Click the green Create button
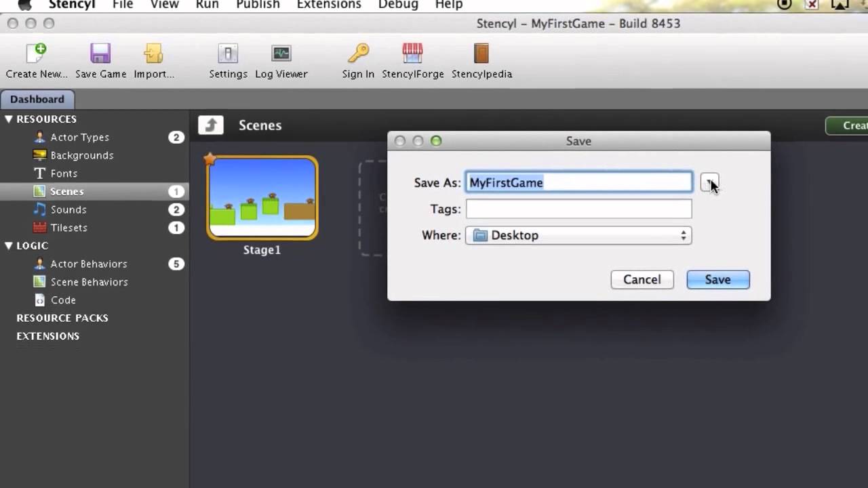The height and width of the screenshot is (488, 868). [x=847, y=125]
